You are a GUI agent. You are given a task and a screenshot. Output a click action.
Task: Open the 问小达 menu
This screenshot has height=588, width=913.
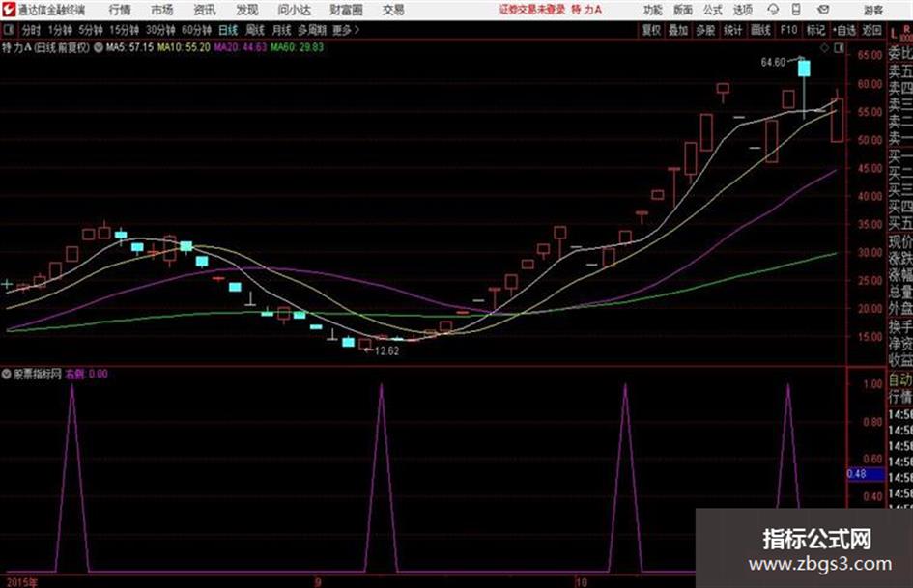pos(295,10)
